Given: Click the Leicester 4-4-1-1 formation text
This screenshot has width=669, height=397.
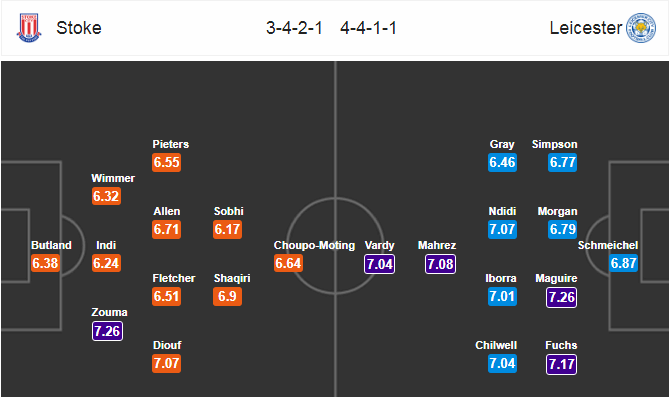Looking at the screenshot, I should click(x=368, y=28).
